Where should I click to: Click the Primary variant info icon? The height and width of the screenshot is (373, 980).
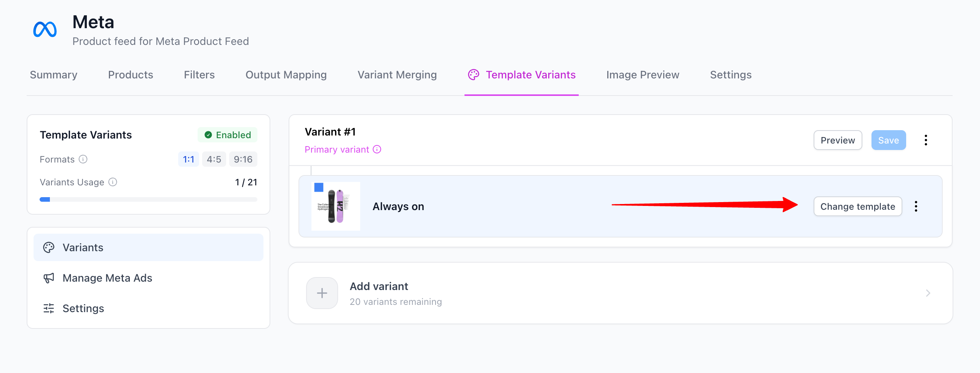tap(377, 149)
